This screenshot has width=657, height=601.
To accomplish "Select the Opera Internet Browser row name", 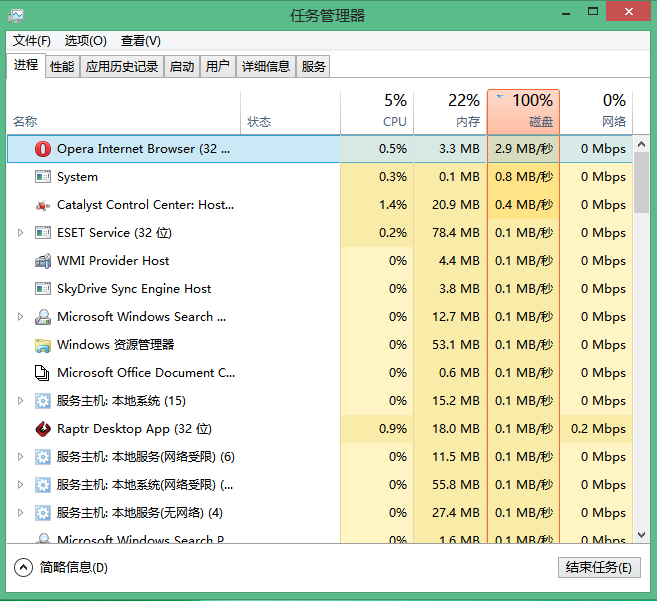I will [143, 149].
